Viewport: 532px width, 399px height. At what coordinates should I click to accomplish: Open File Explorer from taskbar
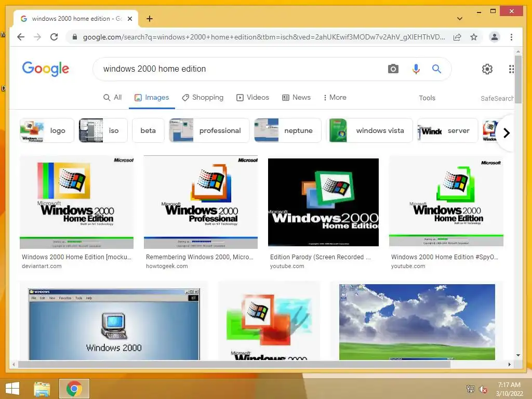[42, 389]
